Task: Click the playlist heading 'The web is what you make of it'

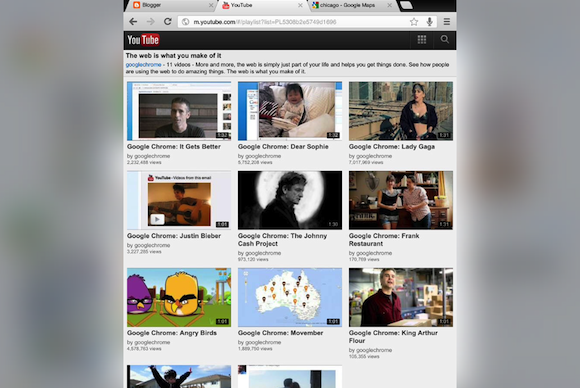Action: (173, 56)
